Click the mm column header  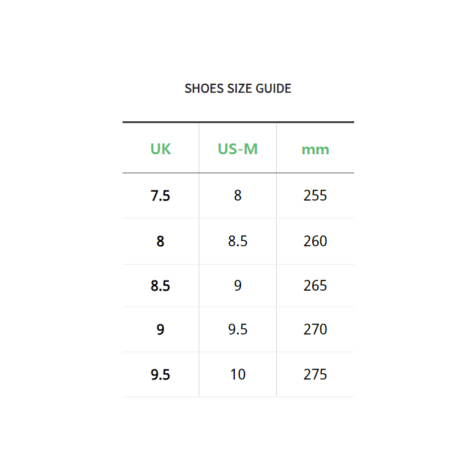pos(315,150)
